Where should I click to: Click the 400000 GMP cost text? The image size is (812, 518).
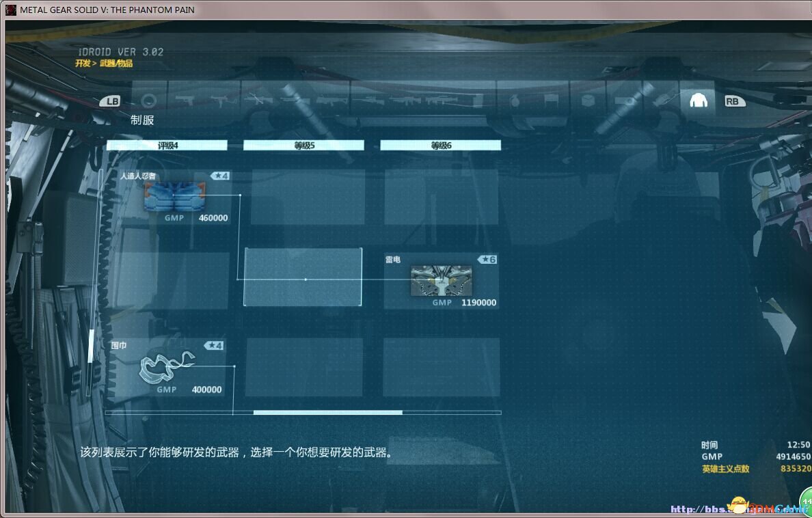click(x=206, y=390)
